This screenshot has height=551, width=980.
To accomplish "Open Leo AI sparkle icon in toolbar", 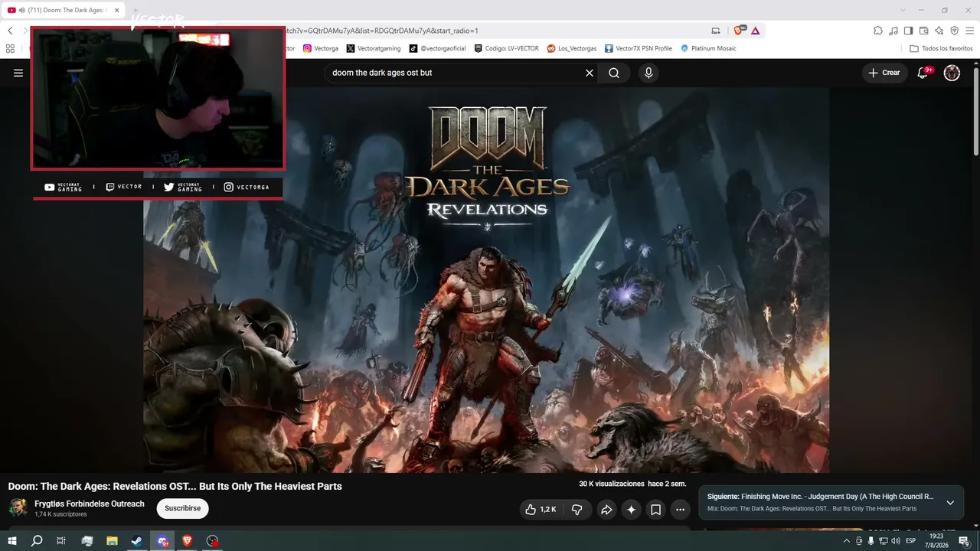I will 939,31.
